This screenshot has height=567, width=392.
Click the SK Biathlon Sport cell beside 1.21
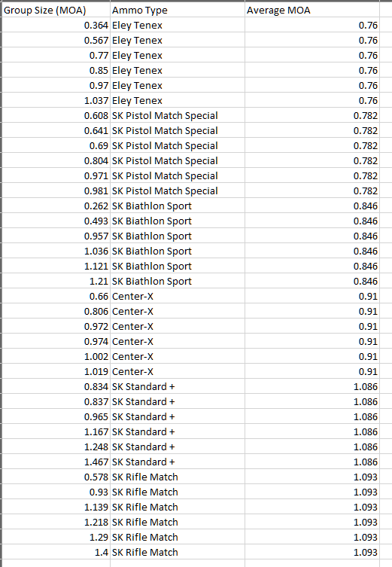pyautogui.click(x=178, y=282)
